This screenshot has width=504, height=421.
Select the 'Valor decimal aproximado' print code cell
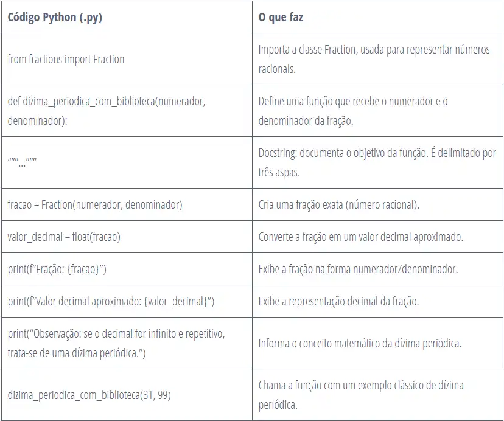pyautogui.click(x=111, y=301)
